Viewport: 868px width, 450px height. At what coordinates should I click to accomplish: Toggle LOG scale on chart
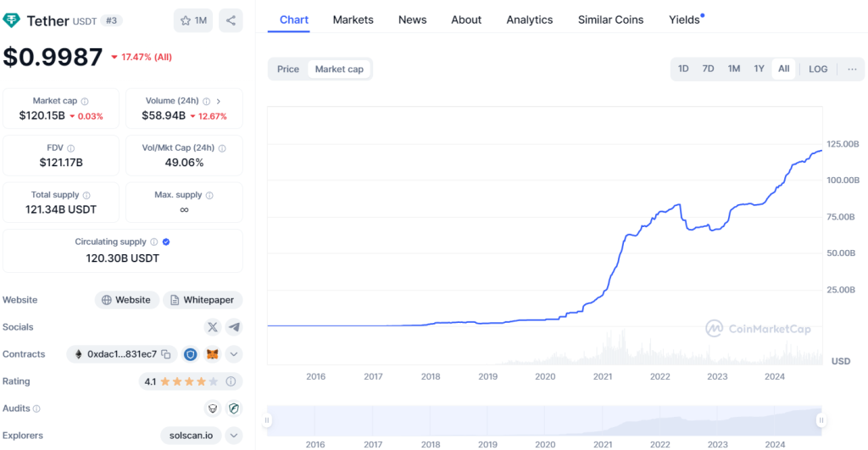818,69
